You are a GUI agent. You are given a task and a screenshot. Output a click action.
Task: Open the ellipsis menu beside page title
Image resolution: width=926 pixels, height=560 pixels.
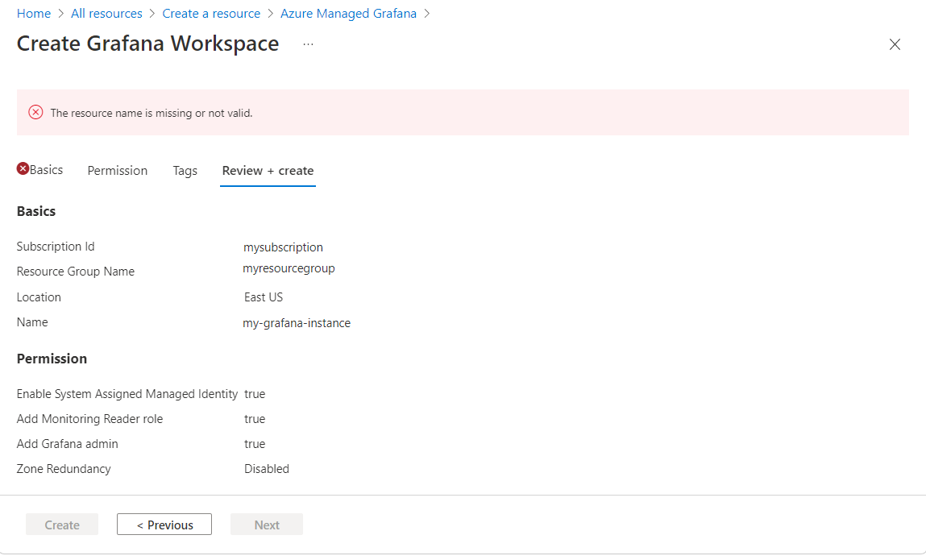tap(307, 45)
